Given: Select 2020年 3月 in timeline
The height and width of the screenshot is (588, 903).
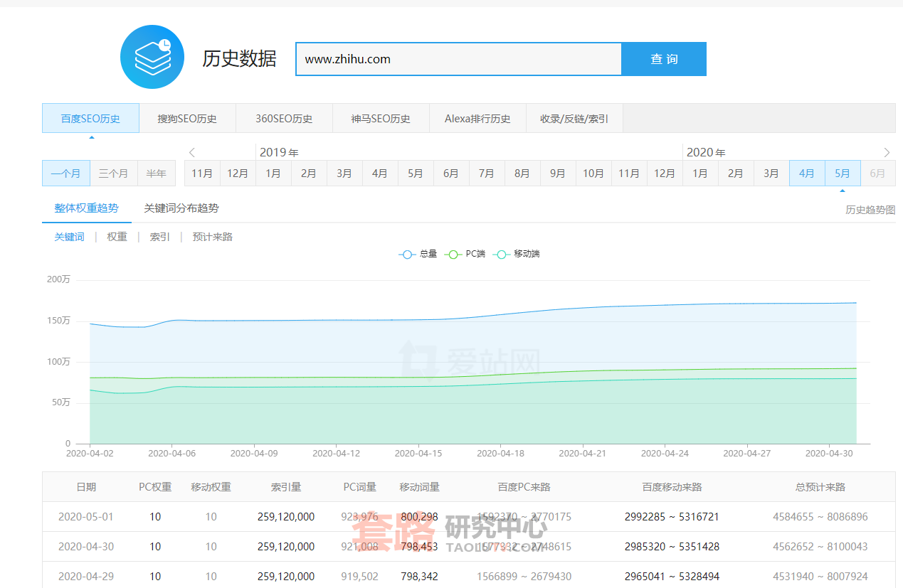Looking at the screenshot, I should coord(771,173).
